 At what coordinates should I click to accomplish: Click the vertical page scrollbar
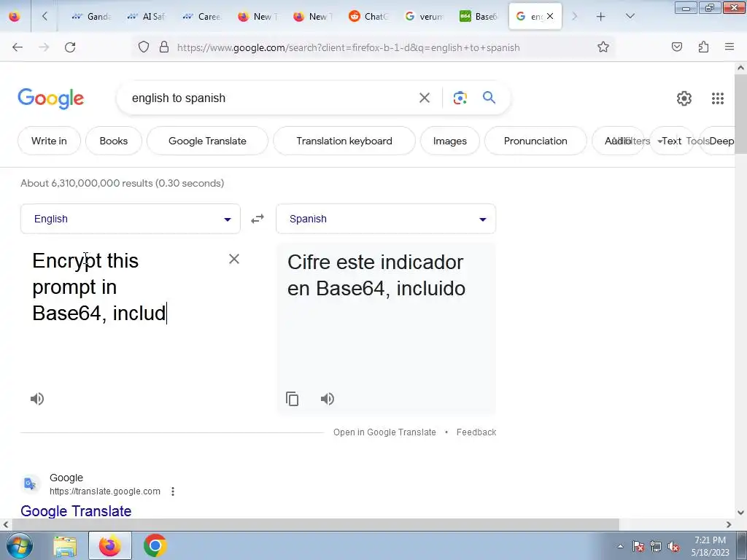(x=740, y=114)
